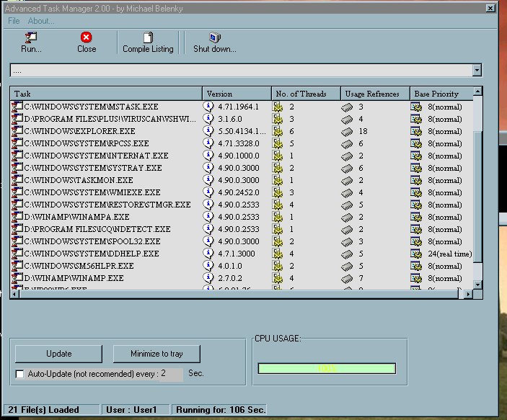Viewport: 507px width, 420px height.
Task: Click the horizontal scroll left arrow
Action: point(15,295)
